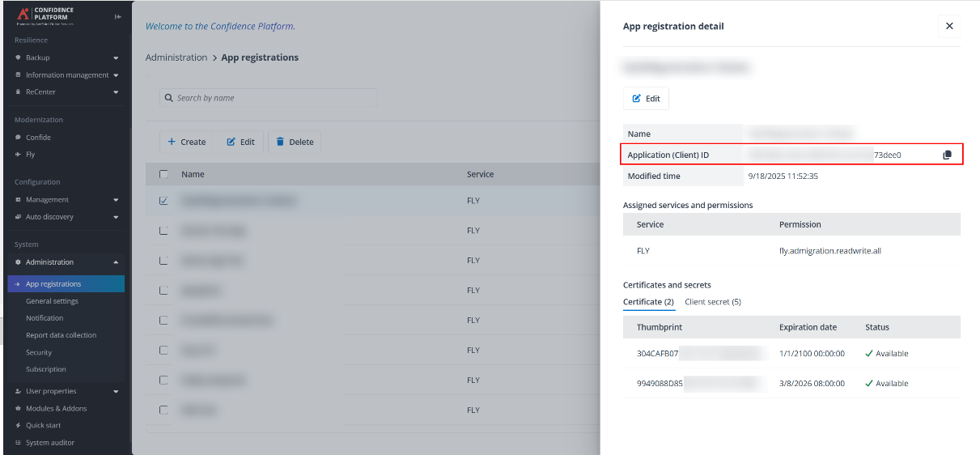This screenshot has height=455, width=980.
Task: Click Available status of 304CAFB07 certificate
Action: click(x=887, y=354)
